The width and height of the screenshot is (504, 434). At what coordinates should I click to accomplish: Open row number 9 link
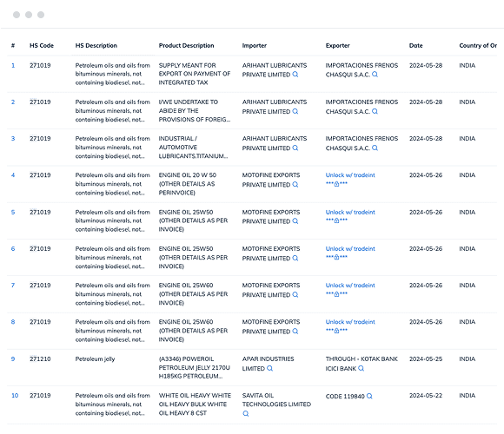click(13, 358)
